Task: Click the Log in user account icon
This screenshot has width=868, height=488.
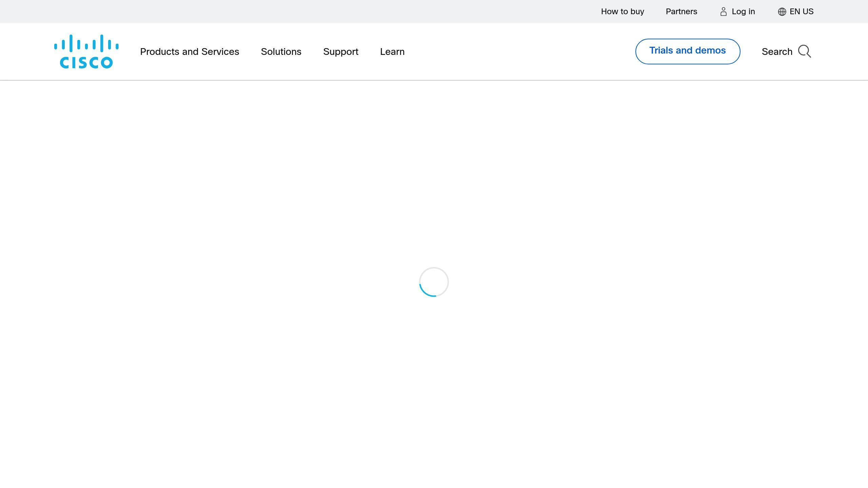Action: click(724, 11)
